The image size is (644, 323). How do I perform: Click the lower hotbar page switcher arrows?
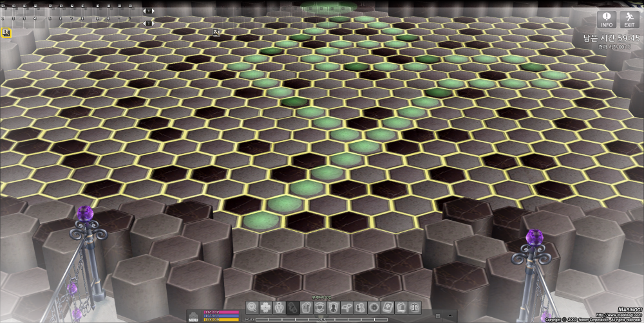coord(149,23)
